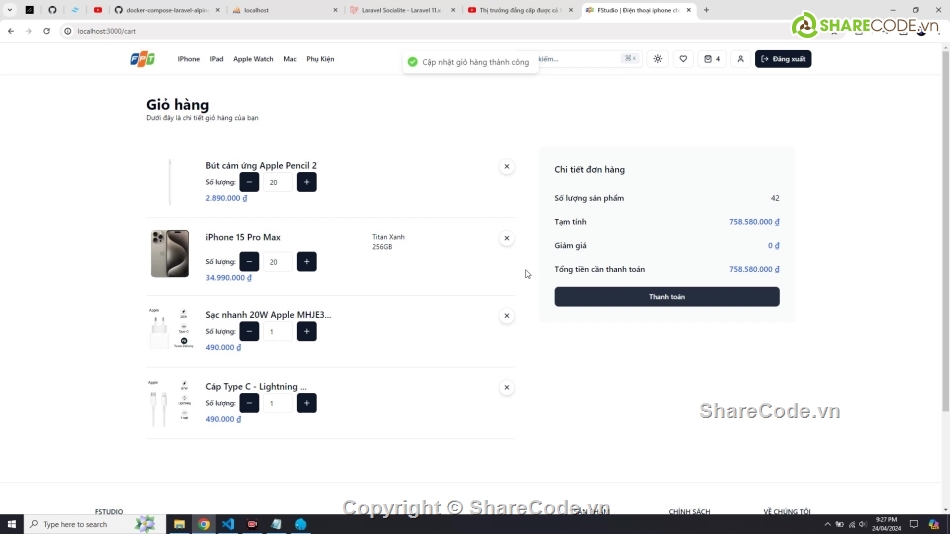Open the Mac menu item
The width and height of the screenshot is (950, 534).
[x=290, y=59]
